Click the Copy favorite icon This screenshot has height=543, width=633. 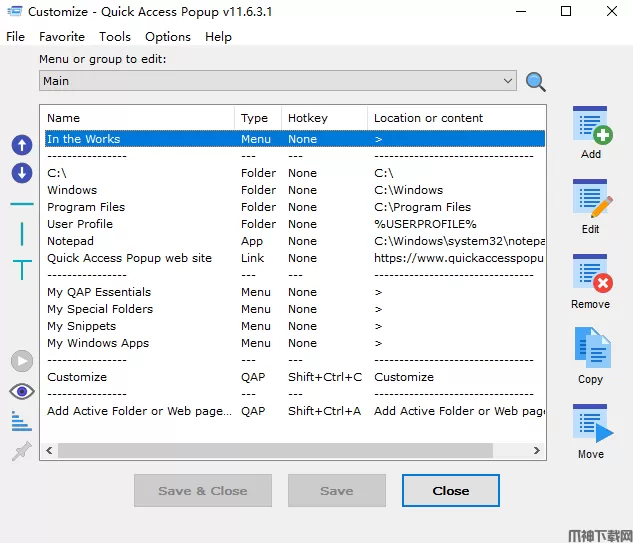(x=590, y=348)
